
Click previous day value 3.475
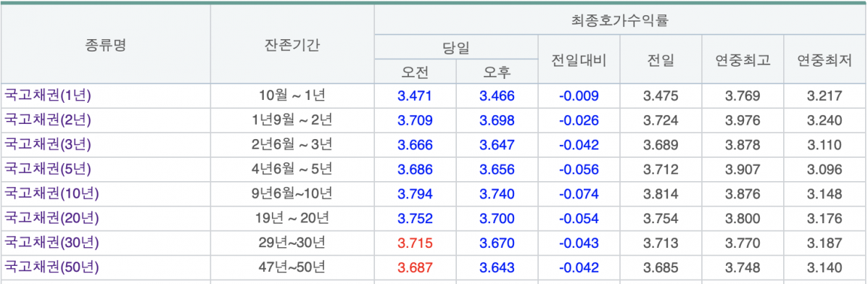(x=661, y=96)
